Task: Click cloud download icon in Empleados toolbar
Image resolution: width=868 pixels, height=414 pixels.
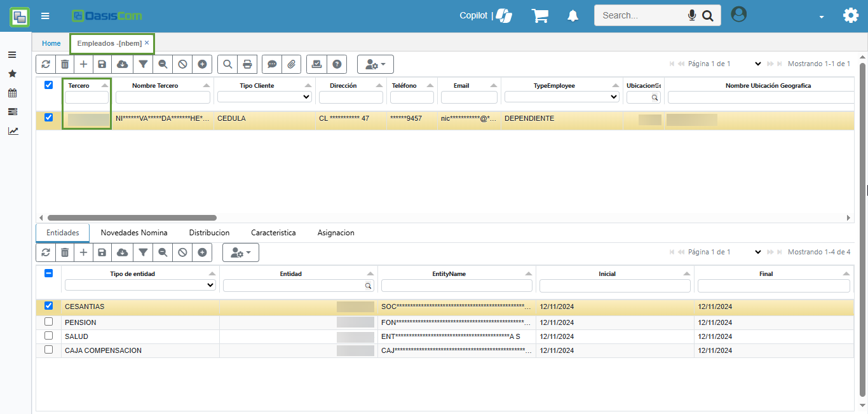Action: pyautogui.click(x=123, y=64)
